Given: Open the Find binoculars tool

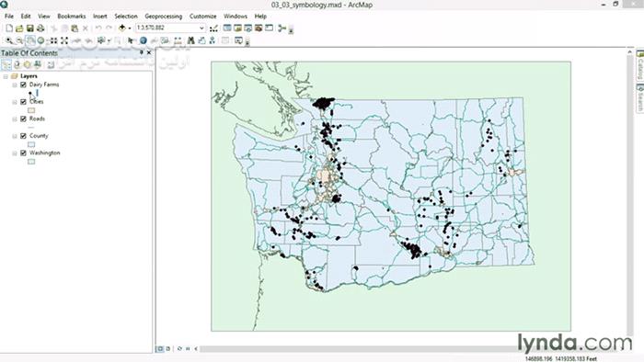Looking at the screenshot, I should click(190, 40).
